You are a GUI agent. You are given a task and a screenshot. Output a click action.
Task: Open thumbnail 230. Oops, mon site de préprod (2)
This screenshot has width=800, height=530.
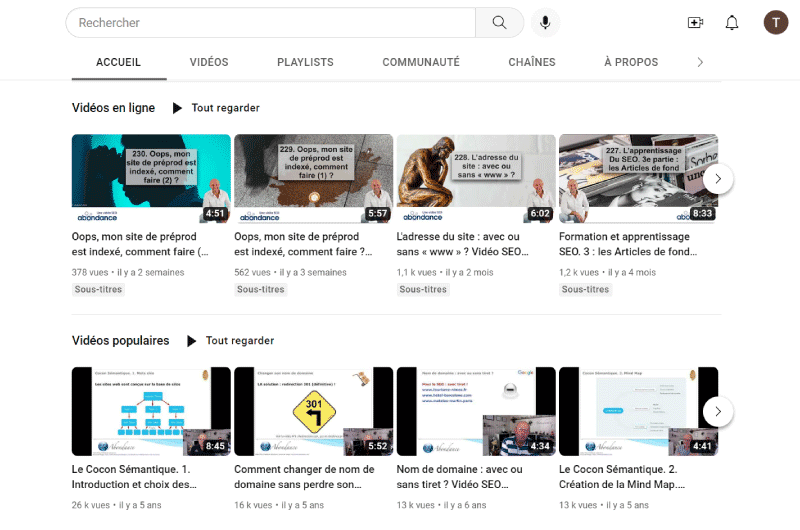[151, 179]
